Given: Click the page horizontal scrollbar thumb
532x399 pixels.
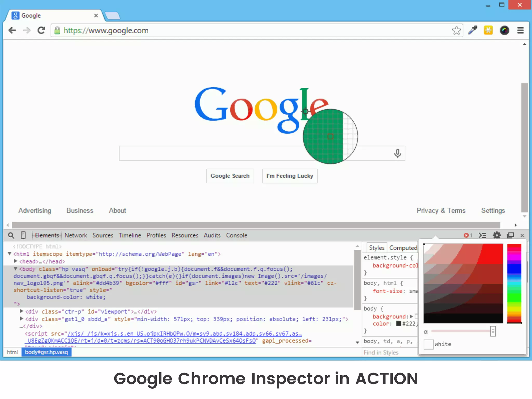Looking at the screenshot, I should (x=256, y=225).
